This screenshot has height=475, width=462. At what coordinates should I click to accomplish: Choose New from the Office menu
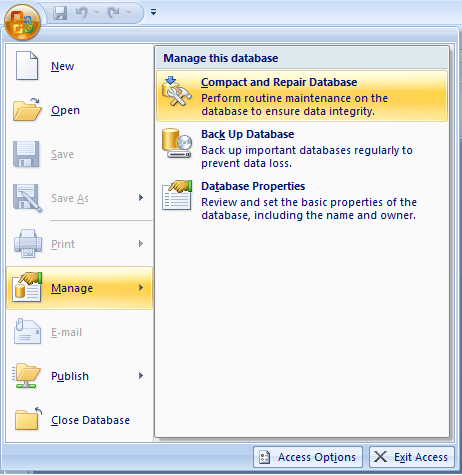[80, 66]
